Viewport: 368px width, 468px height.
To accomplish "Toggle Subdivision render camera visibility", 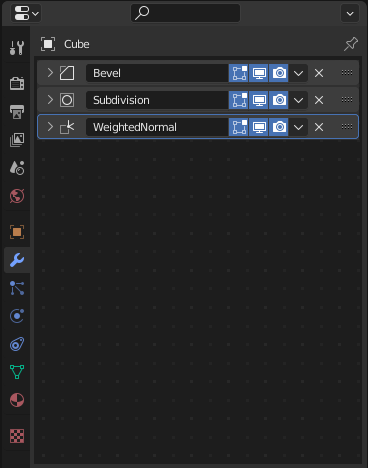I will pyautogui.click(x=279, y=100).
